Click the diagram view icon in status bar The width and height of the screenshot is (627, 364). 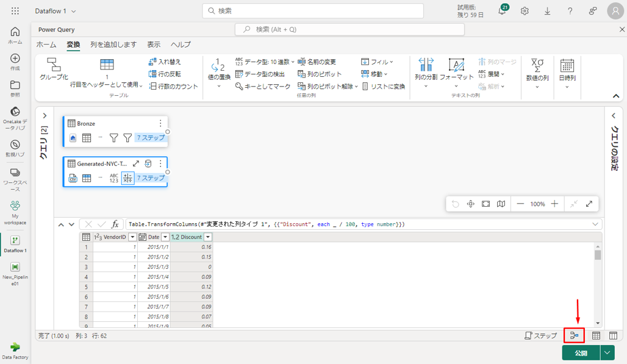(x=574, y=335)
